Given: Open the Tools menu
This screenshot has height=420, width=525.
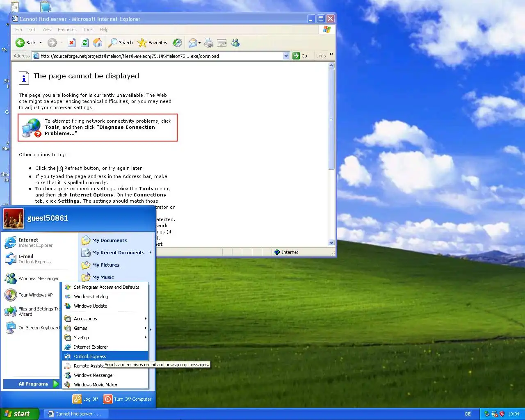Looking at the screenshot, I should click(x=88, y=30).
